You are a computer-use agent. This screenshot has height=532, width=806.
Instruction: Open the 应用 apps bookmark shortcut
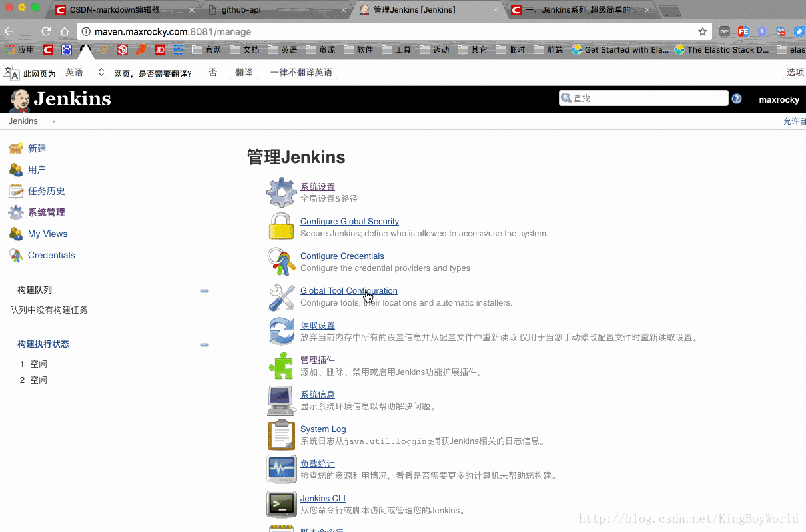coord(19,49)
